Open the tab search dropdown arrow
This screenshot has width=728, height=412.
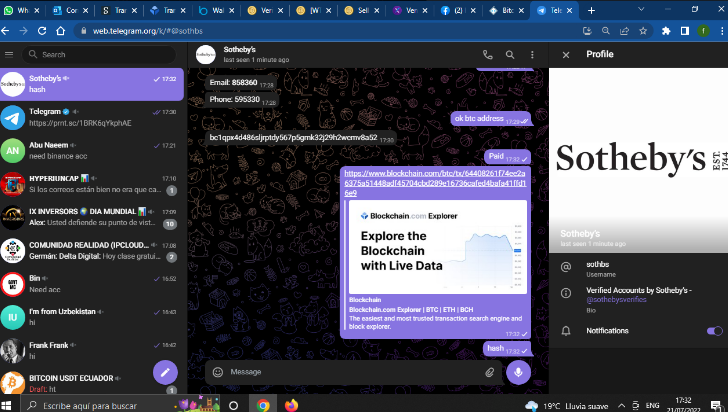[x=641, y=9]
